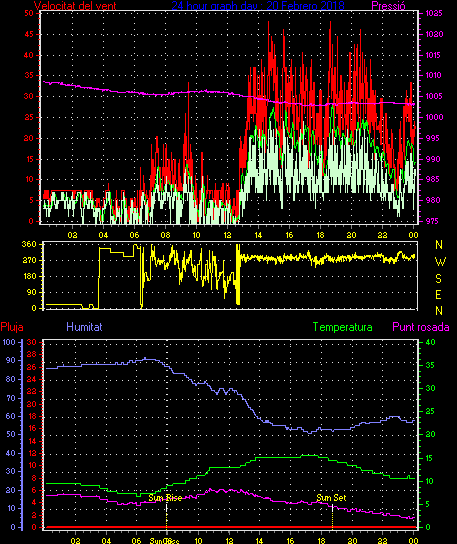457x544 pixels.
Task: Click the 'Velocitat del vent' red title
Action: coord(75,6)
